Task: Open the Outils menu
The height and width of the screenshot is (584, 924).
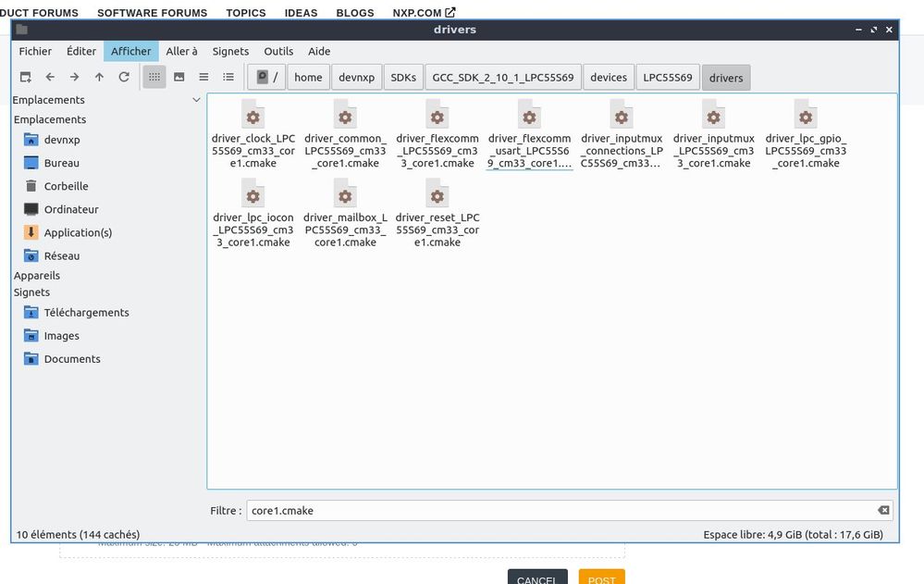Action: (278, 51)
